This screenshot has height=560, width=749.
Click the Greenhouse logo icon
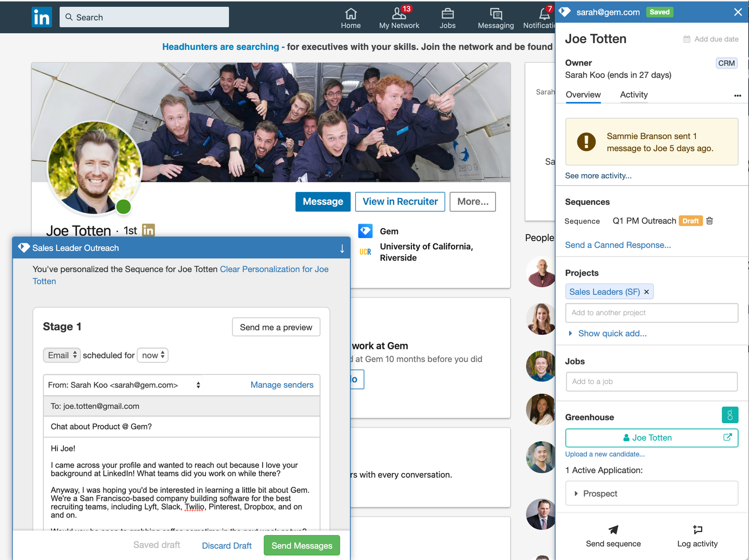[730, 415]
